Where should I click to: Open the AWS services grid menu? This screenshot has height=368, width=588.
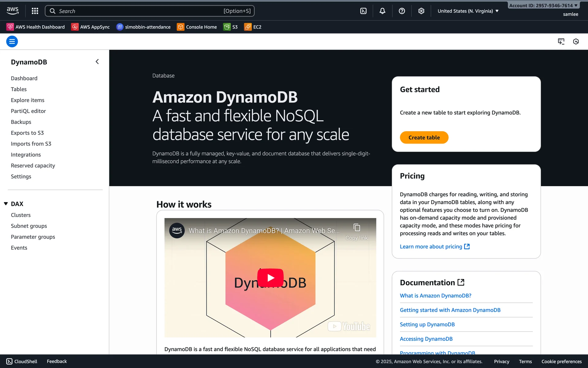35,11
